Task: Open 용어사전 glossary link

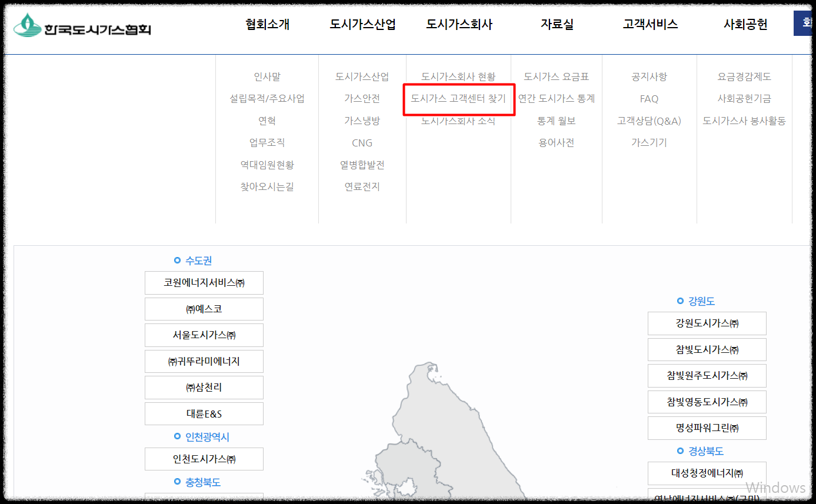Action: tap(557, 142)
